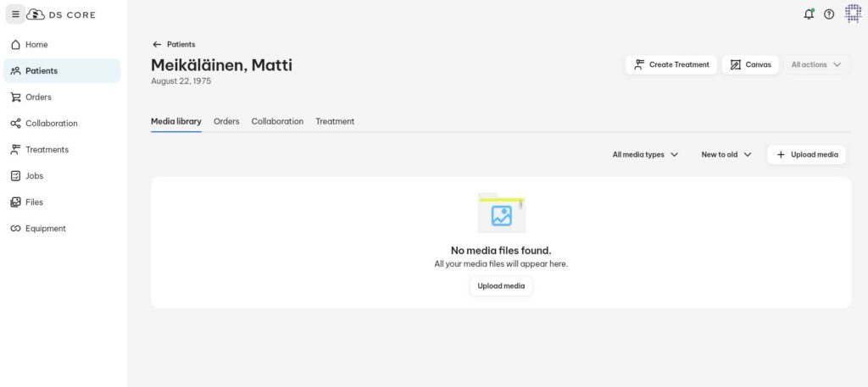Go to Home in the sidebar
The image size is (868, 387).
(x=36, y=45)
